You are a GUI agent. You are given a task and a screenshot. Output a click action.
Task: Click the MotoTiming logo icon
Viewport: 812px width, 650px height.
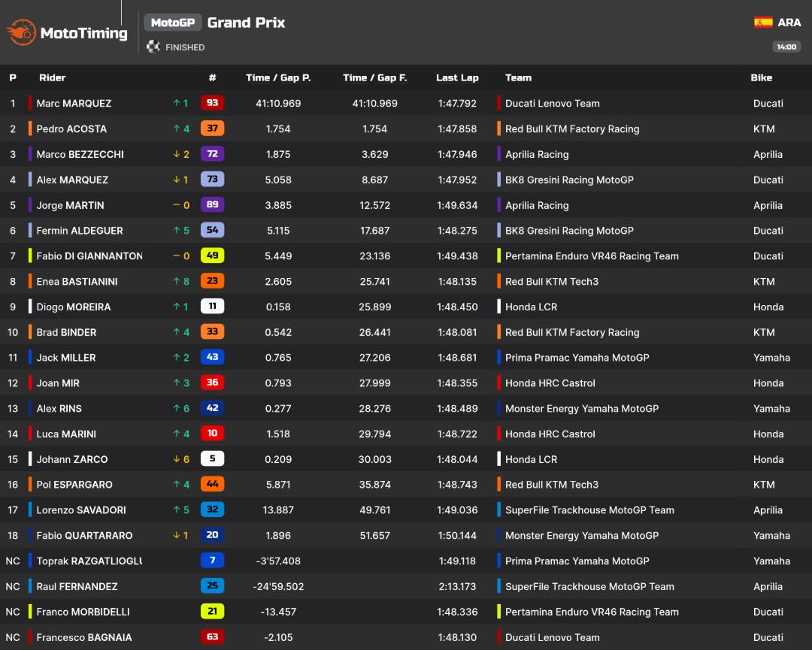[x=21, y=32]
